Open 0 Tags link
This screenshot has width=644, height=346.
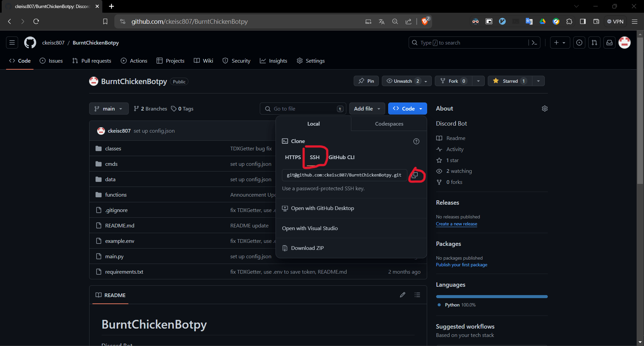tap(182, 109)
